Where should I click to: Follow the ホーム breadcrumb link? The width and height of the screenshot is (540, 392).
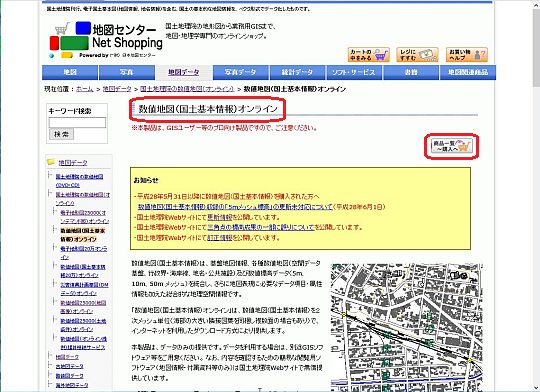coord(85,89)
